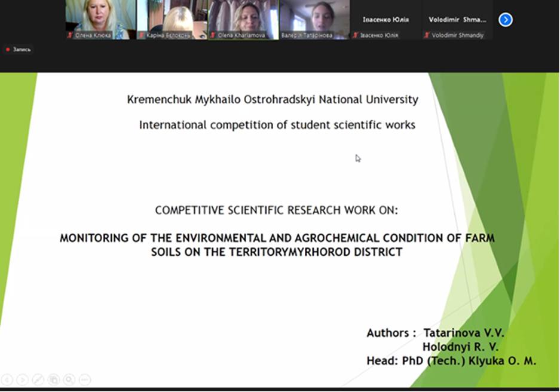Screen dimensions: 560x392
Task: Advance to next slide using slideshow arrow
Action: [23, 379]
